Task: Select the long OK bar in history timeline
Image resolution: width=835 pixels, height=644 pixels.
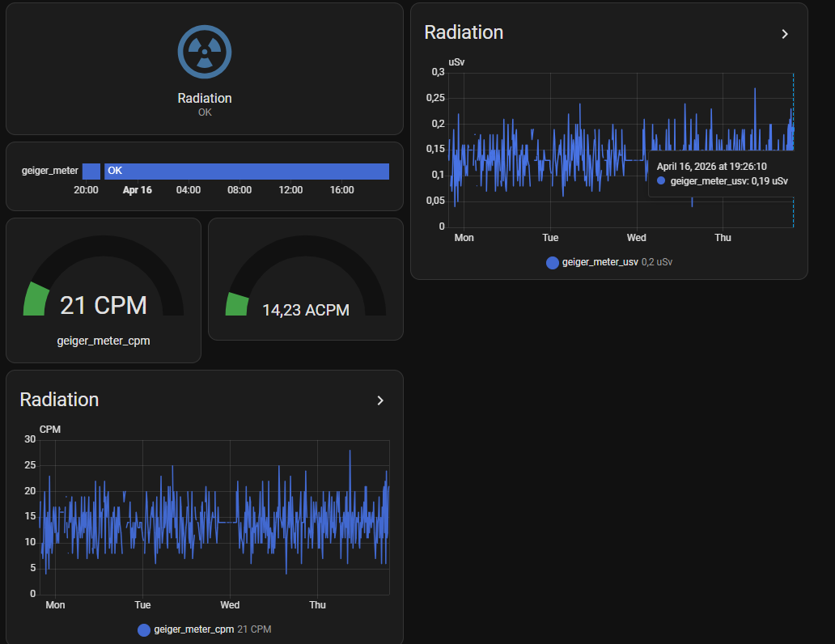Action: 247,171
